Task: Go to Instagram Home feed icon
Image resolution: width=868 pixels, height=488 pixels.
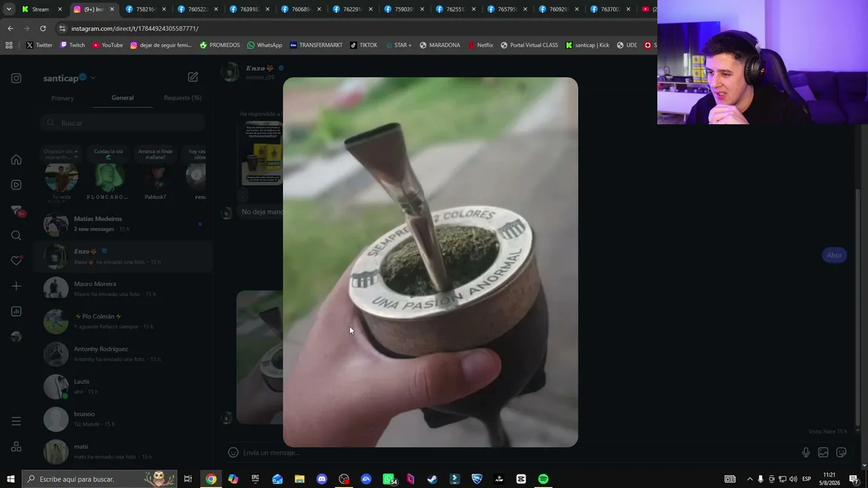Action: (16, 160)
